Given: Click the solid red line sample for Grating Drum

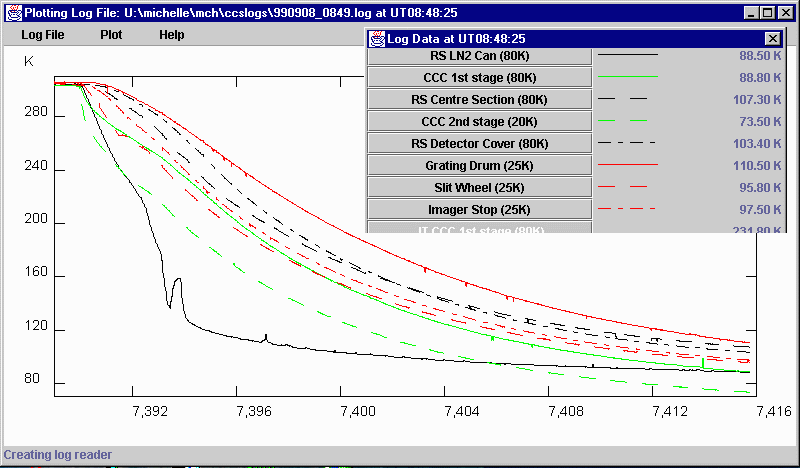Looking at the screenshot, I should (628, 164).
